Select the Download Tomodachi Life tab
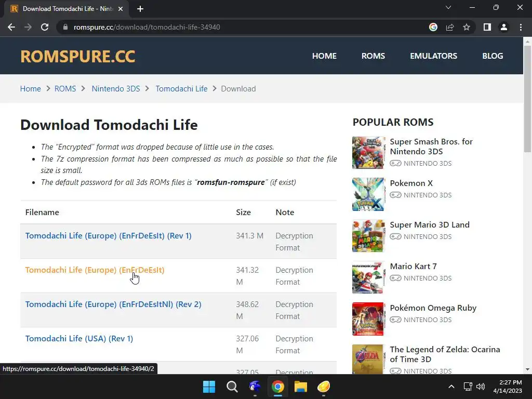 click(66, 9)
